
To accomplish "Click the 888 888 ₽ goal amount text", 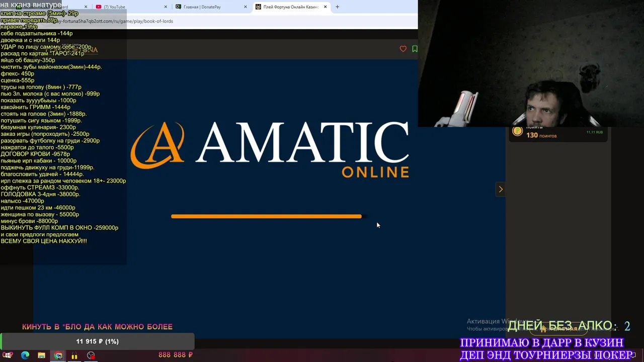I will pyautogui.click(x=176, y=355).
